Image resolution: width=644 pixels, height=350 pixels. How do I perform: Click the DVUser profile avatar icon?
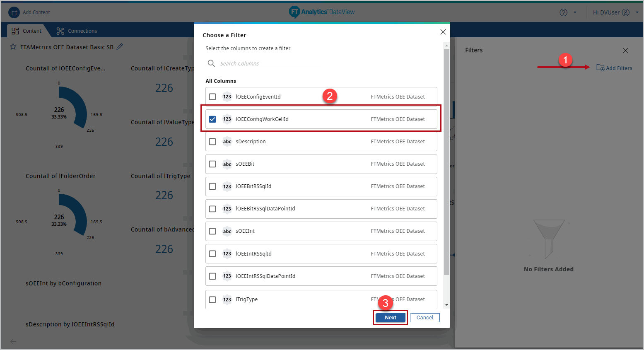pyautogui.click(x=626, y=12)
